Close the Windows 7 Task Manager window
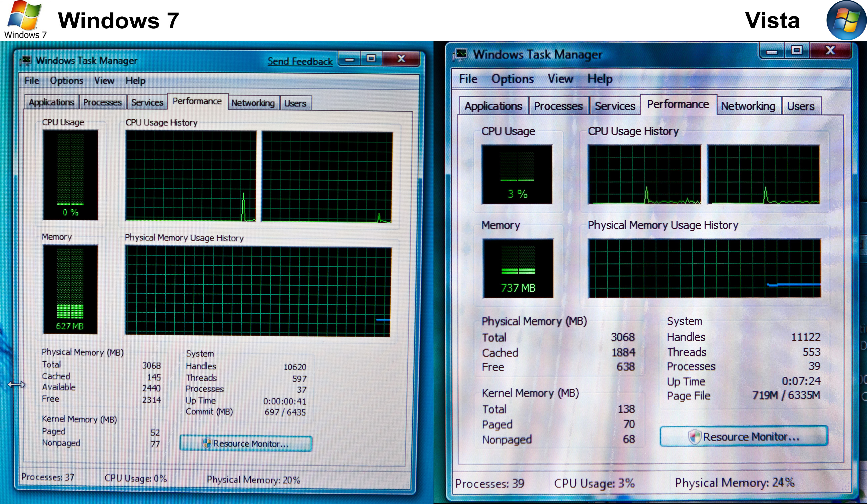This screenshot has height=504, width=867. (401, 59)
